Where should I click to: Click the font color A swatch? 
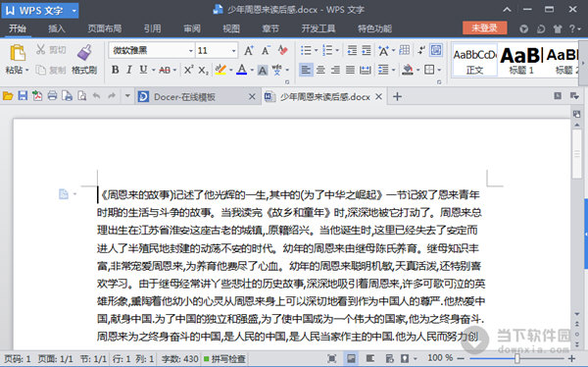coord(242,70)
